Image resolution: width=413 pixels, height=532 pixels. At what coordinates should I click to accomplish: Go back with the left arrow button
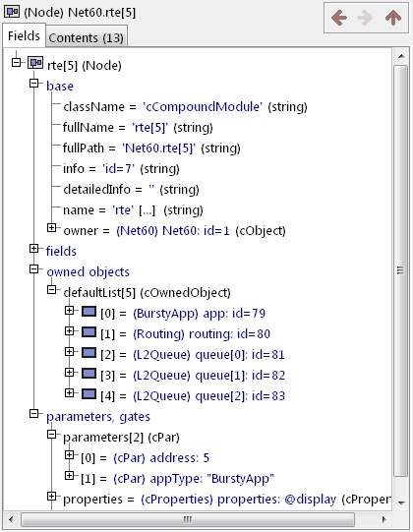[x=339, y=18]
